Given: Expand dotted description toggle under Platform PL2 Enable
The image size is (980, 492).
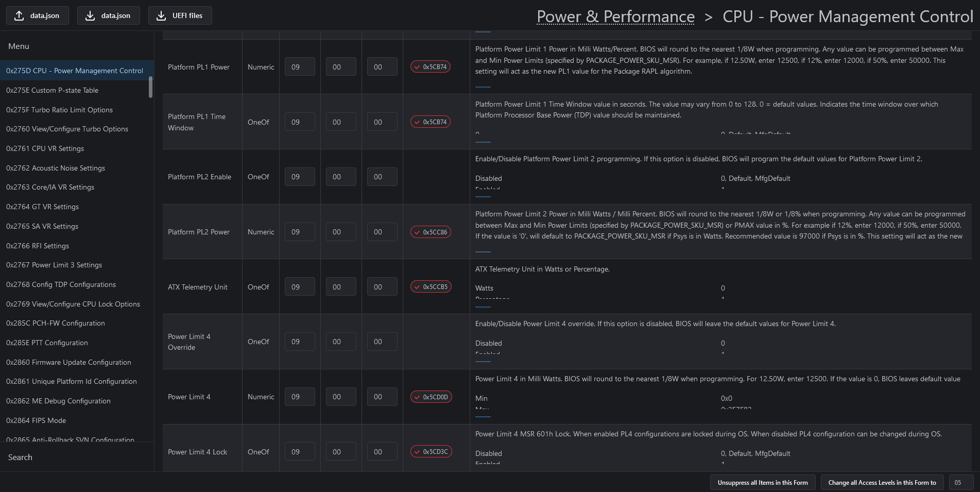Looking at the screenshot, I should (x=483, y=197).
